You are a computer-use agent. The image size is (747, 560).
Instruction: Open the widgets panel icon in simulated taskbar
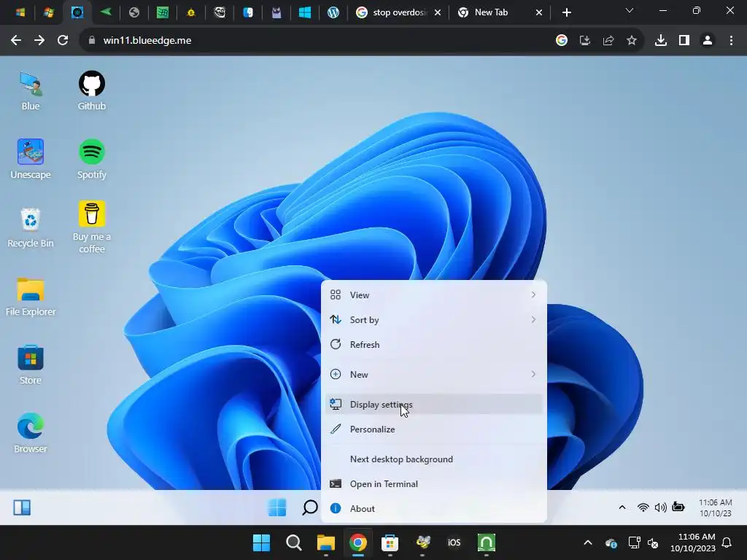(22, 507)
